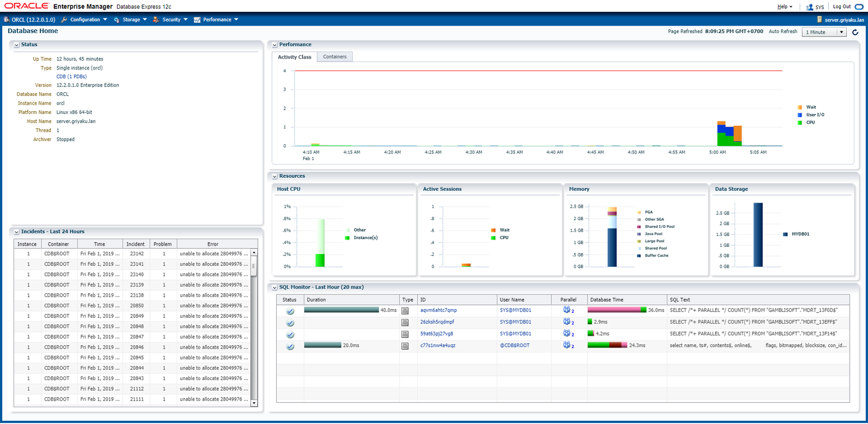Click the Configuration wrench icon
This screenshot has width=868, height=424.
[x=64, y=20]
